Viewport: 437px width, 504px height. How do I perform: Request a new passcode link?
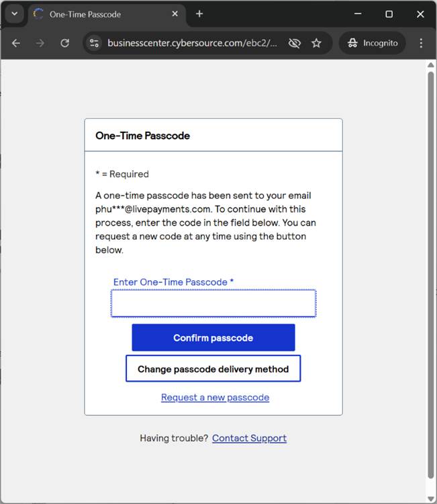215,397
